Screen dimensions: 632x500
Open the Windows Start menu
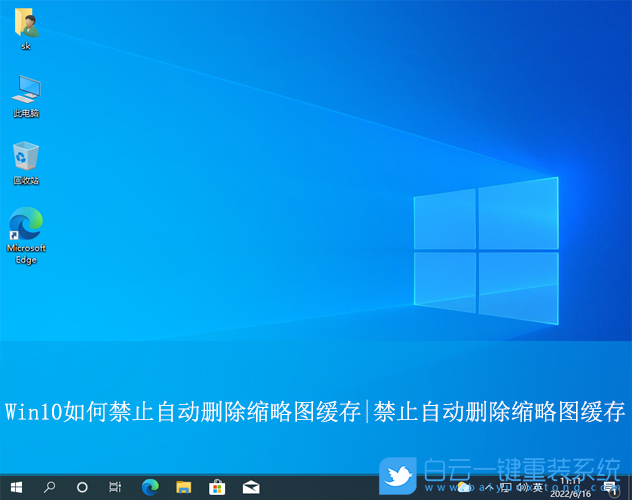click(16, 488)
